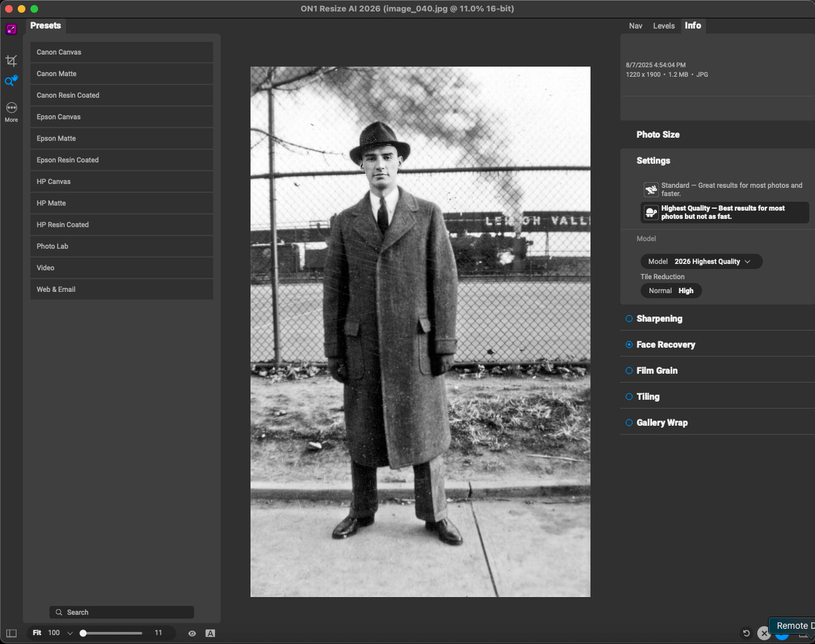
Task: Click the zoom slider handle
Action: pos(83,633)
